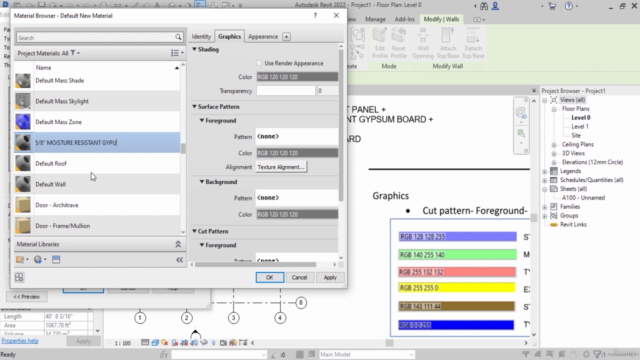Click the steering wheel navigation icon in the drawing area
This screenshot has width=640, height=360.
(521, 113)
